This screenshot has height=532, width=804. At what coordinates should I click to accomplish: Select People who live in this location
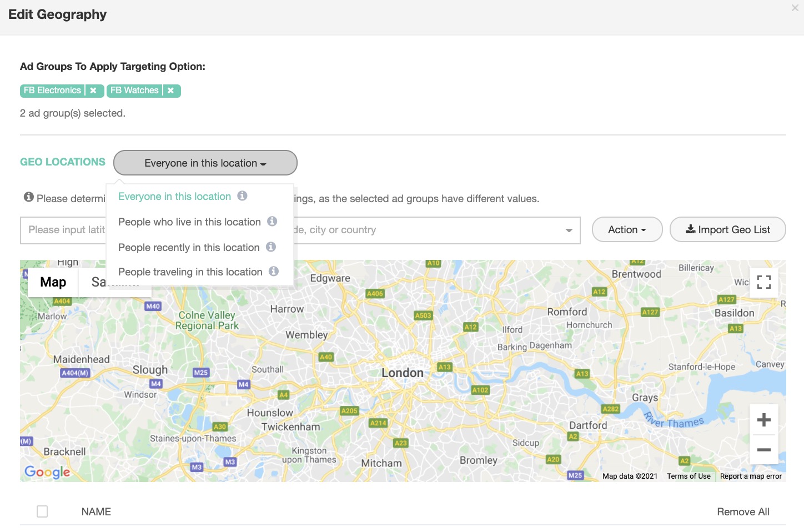pyautogui.click(x=189, y=222)
